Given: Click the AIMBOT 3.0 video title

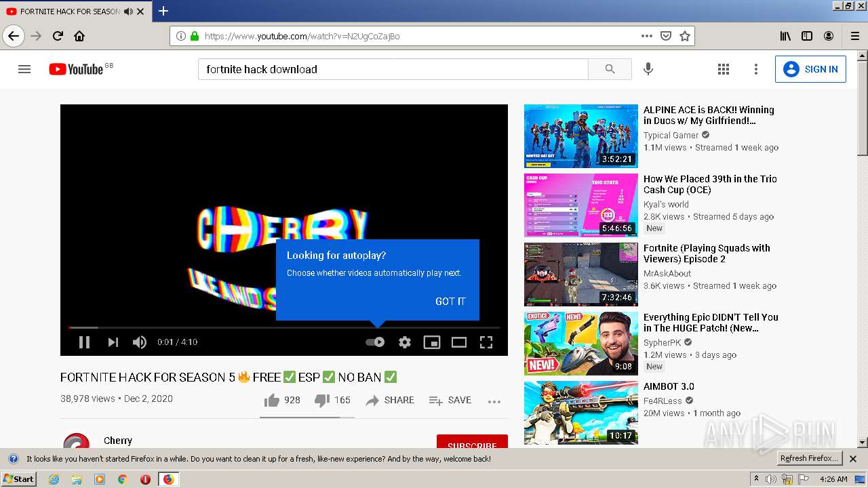Looking at the screenshot, I should click(669, 386).
